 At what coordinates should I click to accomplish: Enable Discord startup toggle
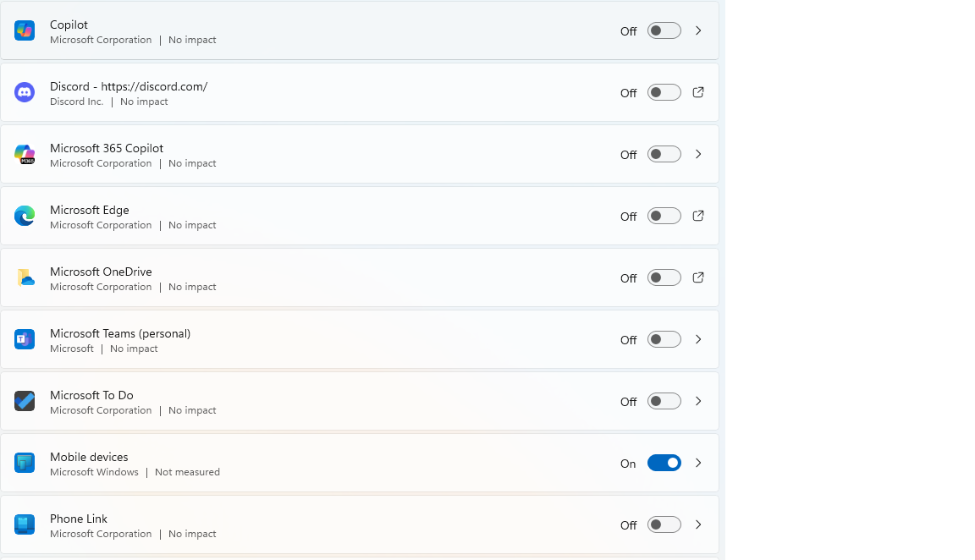click(664, 93)
